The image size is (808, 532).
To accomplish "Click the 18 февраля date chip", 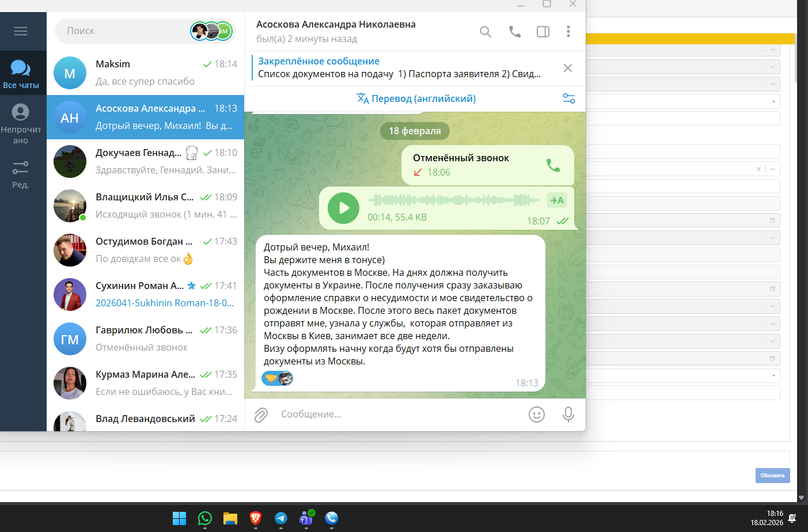I will [415, 131].
